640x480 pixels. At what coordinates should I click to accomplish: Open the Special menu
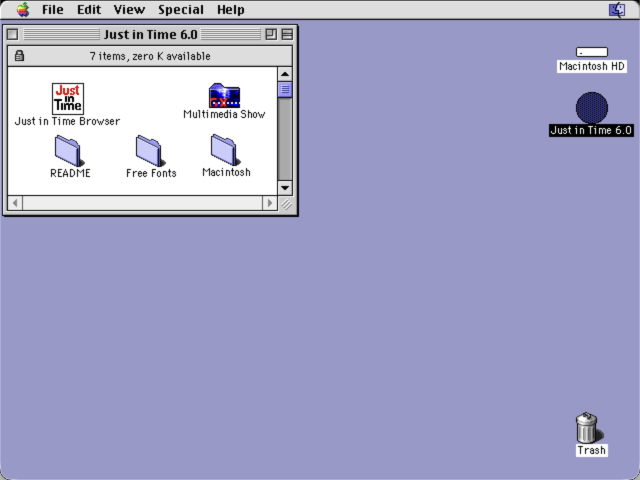pyautogui.click(x=181, y=9)
